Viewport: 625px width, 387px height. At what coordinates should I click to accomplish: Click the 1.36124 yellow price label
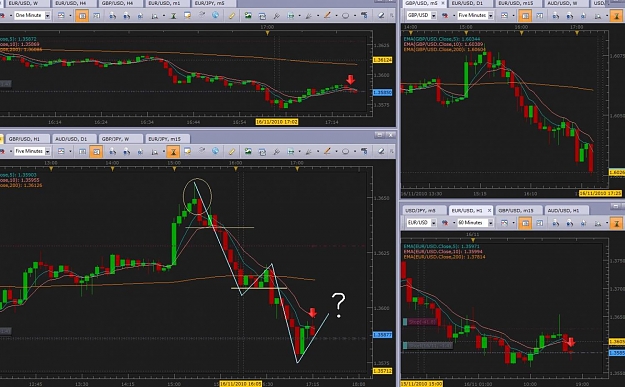(x=382, y=60)
